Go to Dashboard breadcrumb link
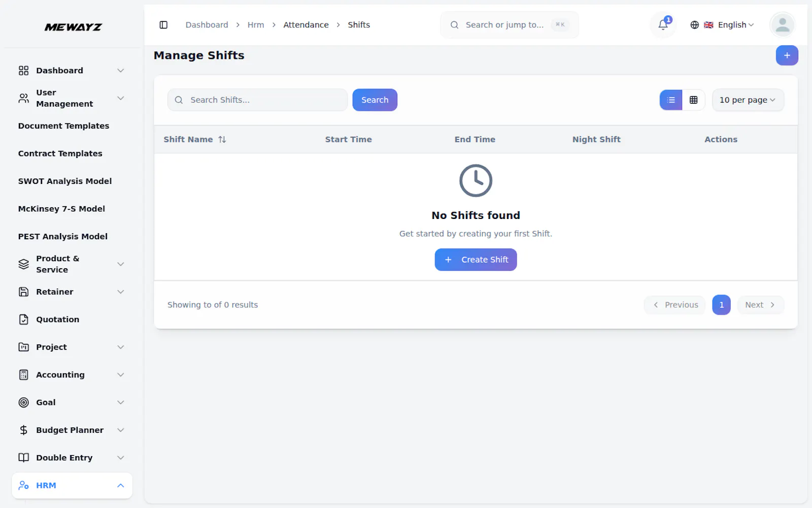Image resolution: width=812 pixels, height=508 pixels. (x=207, y=25)
